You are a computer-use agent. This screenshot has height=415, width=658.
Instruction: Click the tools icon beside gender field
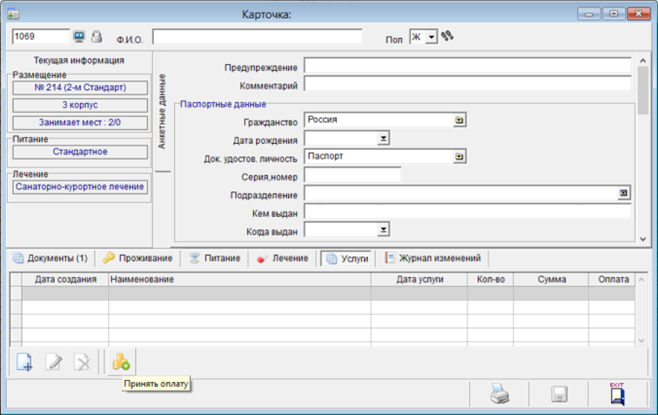coord(447,36)
